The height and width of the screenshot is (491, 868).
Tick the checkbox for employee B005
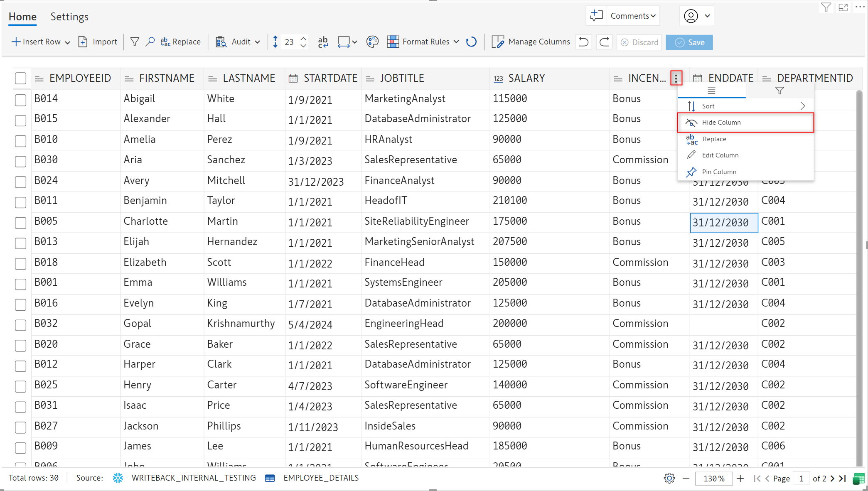[x=20, y=222]
